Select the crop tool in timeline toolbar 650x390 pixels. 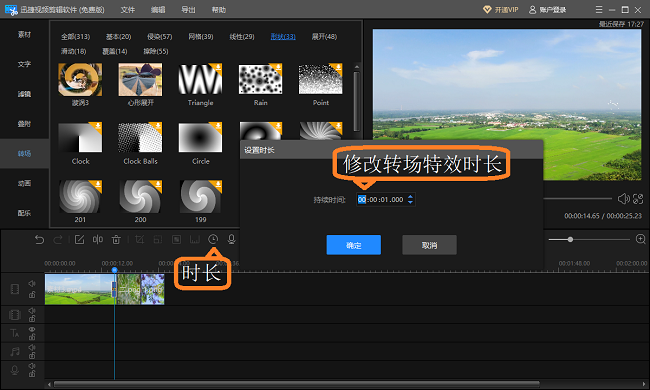point(140,240)
